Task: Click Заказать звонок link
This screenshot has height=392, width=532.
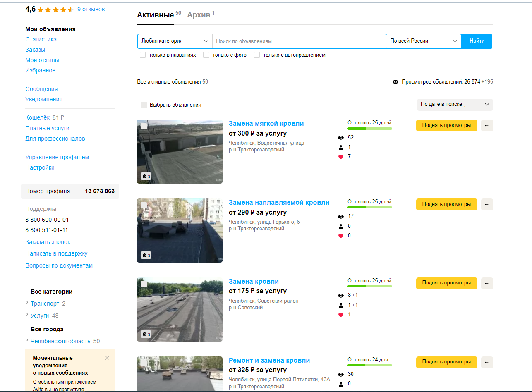Action: 48,242
